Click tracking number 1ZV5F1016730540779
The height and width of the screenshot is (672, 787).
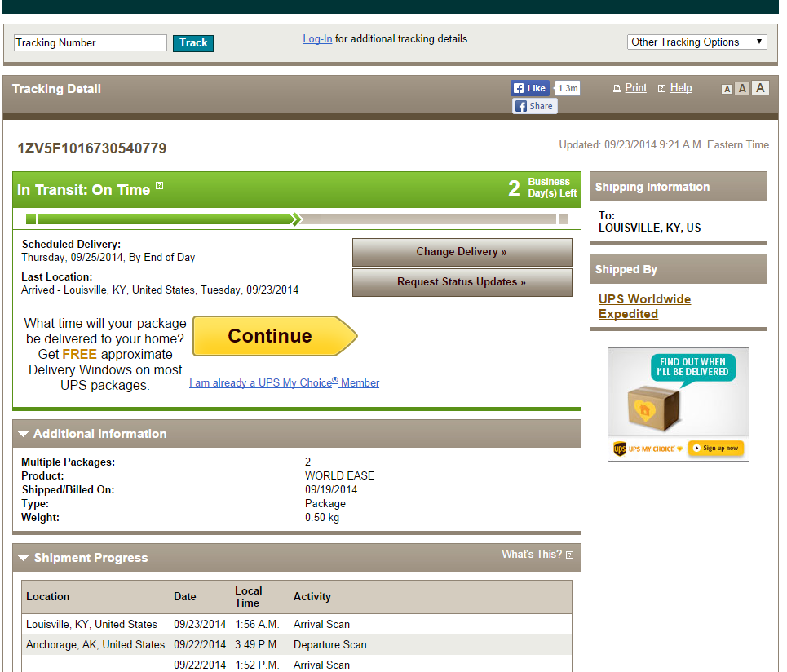[x=92, y=148]
